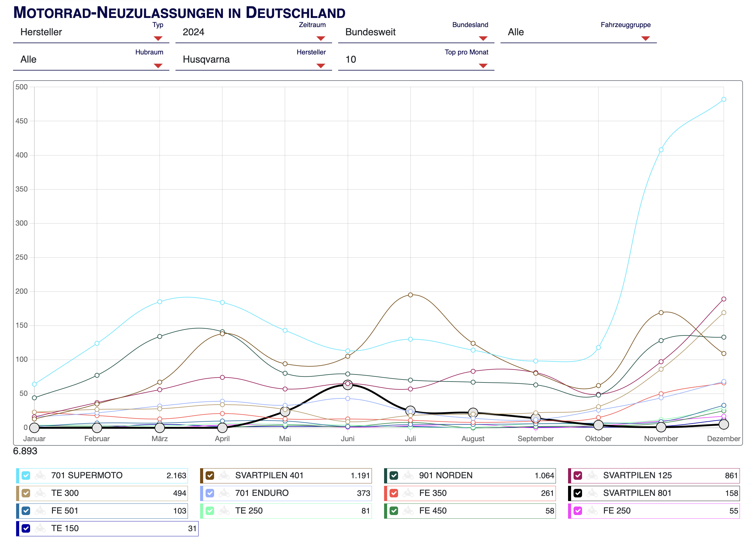Click the red arrow of Fahrzeuggruppe selector

tap(646, 38)
